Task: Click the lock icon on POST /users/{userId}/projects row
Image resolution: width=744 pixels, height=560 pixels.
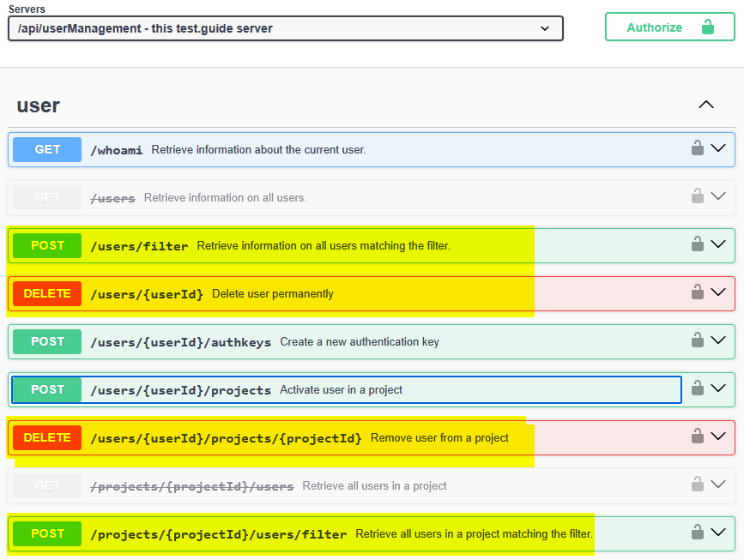Action: [x=697, y=388]
